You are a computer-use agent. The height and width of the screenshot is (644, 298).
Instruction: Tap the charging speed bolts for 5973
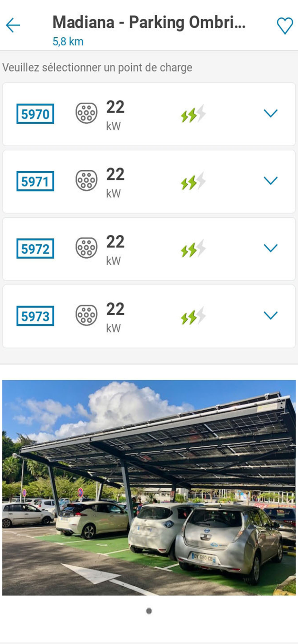point(193,316)
